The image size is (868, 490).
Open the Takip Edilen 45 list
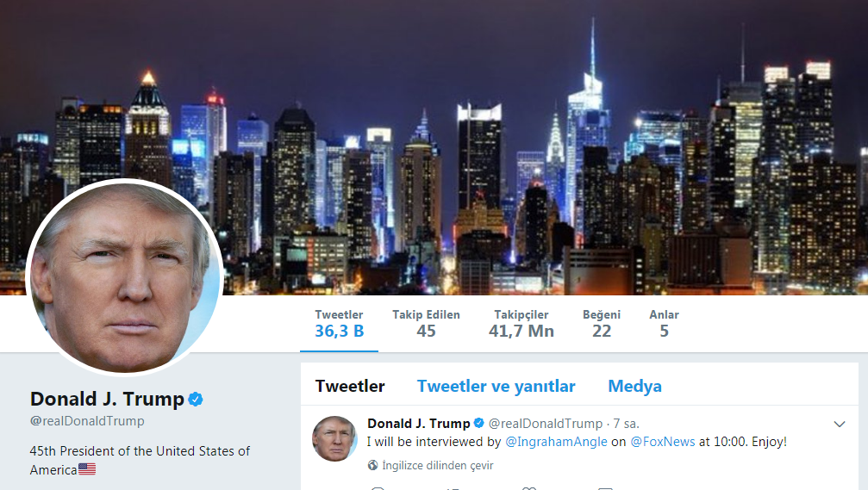click(x=427, y=324)
